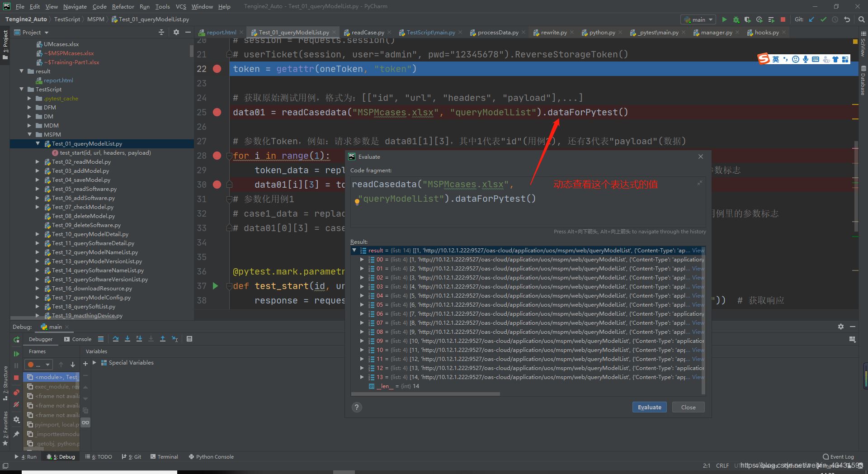Click the Rerun 'main' debug icon

(16, 339)
